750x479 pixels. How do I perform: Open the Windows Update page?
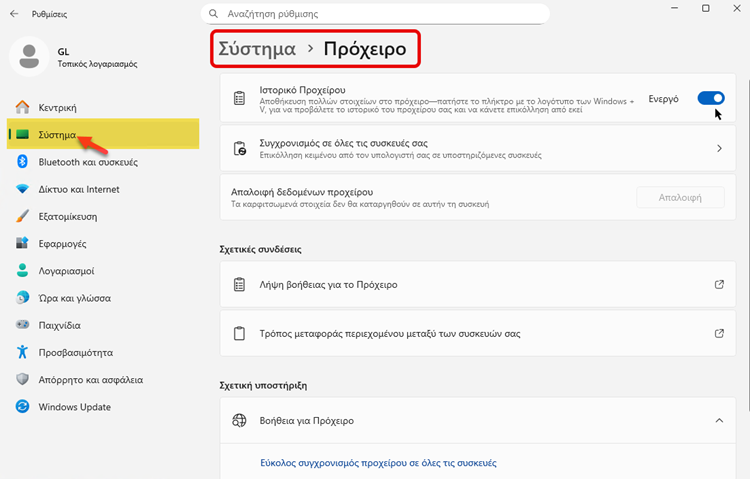pos(103,407)
